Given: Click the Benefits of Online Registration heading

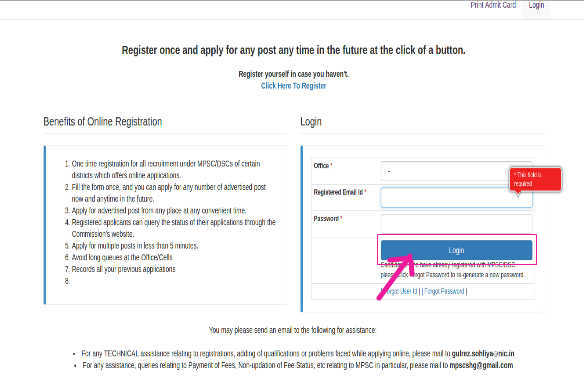Looking at the screenshot, I should 102,122.
